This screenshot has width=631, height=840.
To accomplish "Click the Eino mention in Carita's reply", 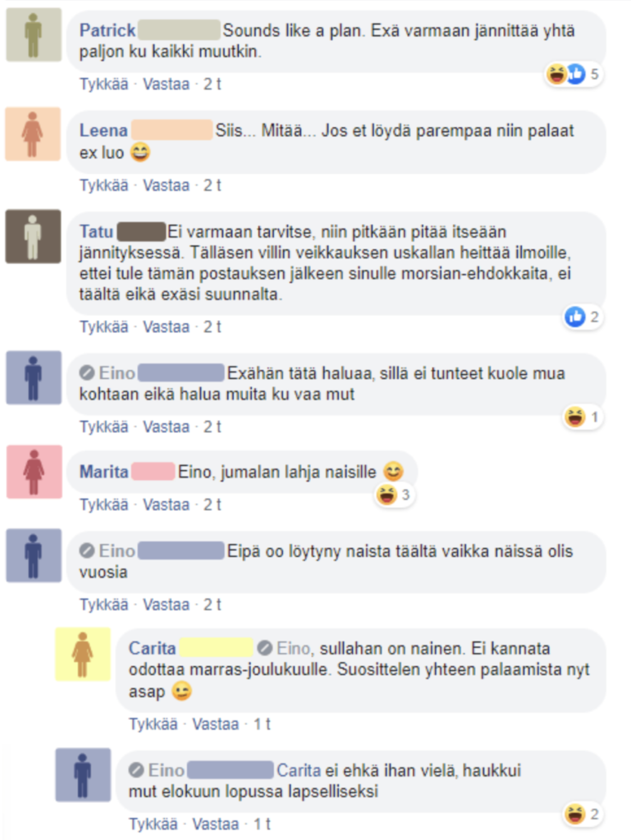I will 293,648.
